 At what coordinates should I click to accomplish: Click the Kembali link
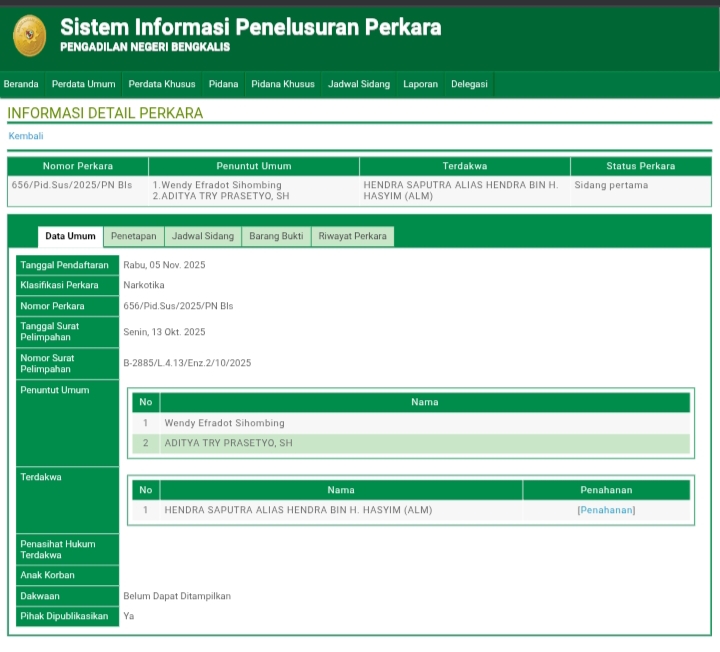[x=26, y=136]
